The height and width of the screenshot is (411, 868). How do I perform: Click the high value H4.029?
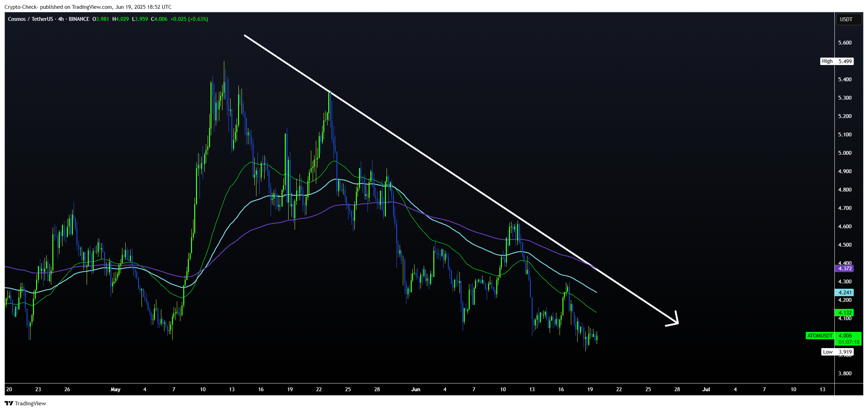pyautogui.click(x=121, y=19)
